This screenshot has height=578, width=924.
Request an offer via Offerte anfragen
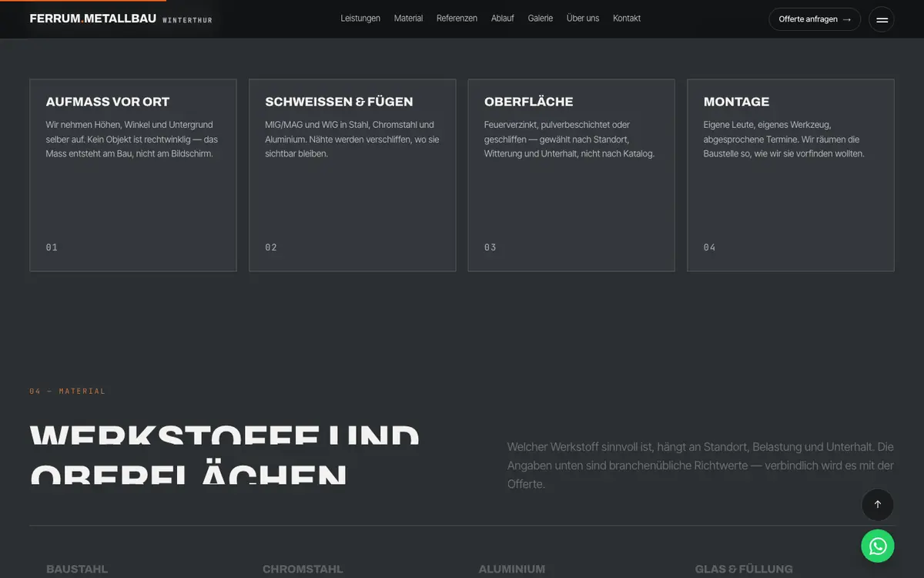pyautogui.click(x=815, y=19)
